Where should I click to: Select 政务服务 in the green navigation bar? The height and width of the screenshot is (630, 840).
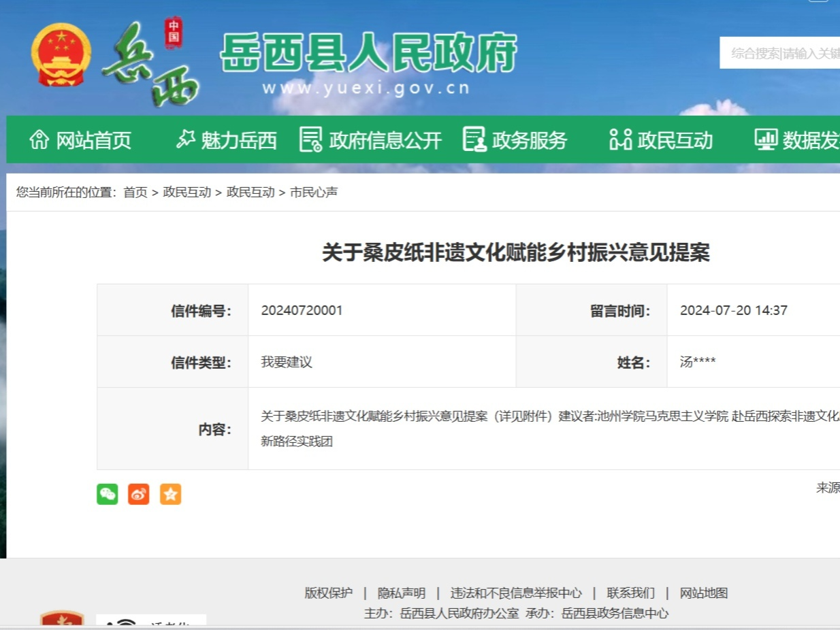(x=515, y=140)
